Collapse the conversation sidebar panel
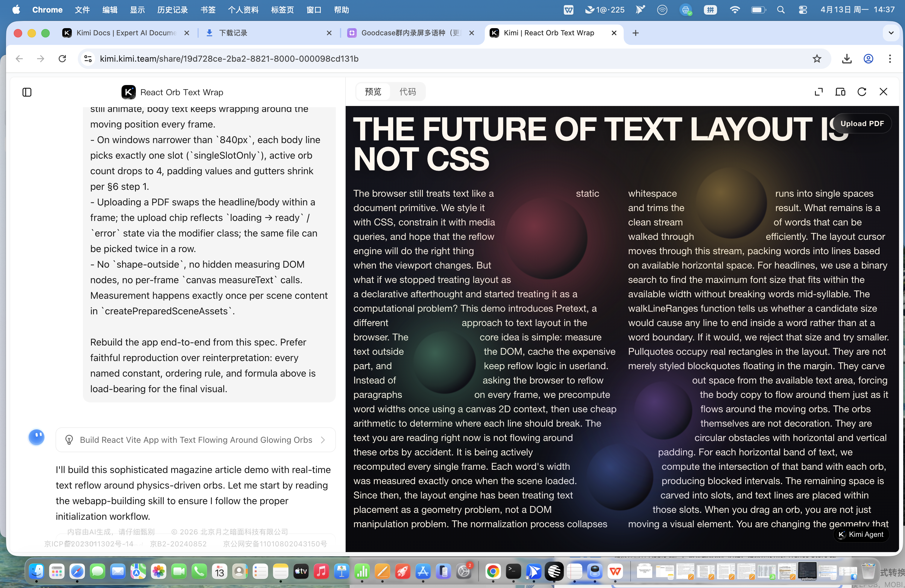905x588 pixels. point(26,92)
